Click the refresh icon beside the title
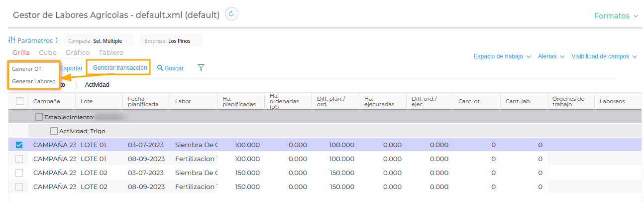Viewport: 644px width, 202px height. click(x=231, y=14)
